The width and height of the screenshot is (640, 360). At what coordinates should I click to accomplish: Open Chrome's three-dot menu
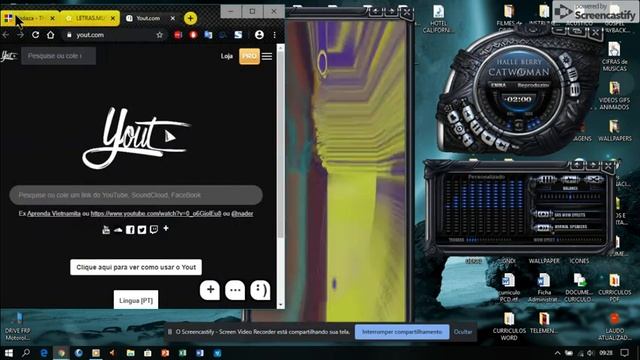click(275, 35)
